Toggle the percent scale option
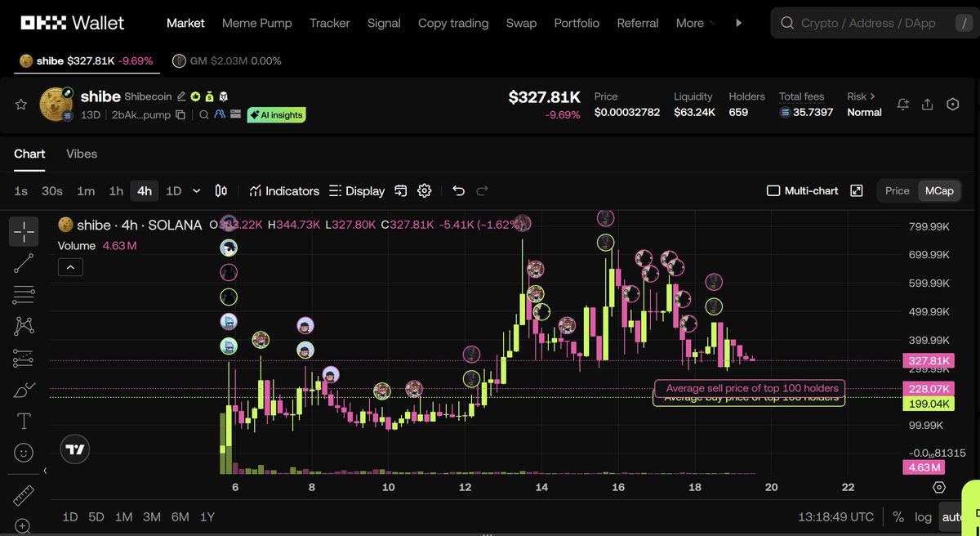The height and width of the screenshot is (536, 980). click(x=898, y=517)
